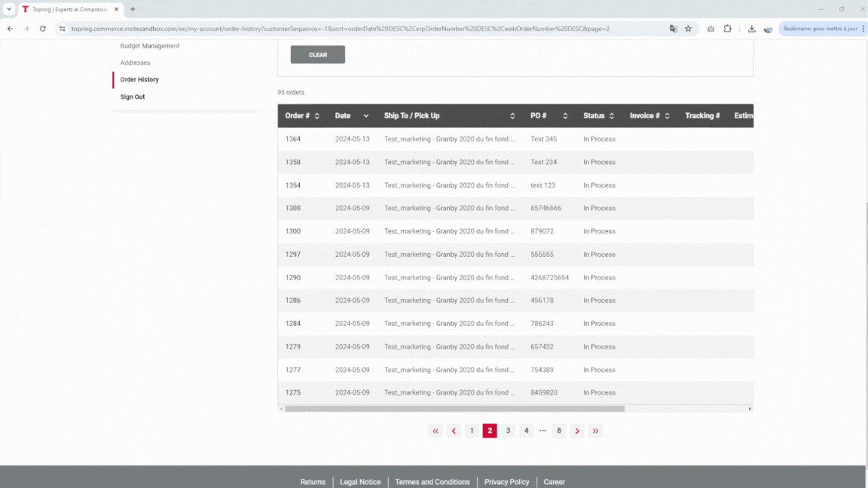Click Sign Out in account menu
This screenshot has height=488, width=868.
click(133, 97)
